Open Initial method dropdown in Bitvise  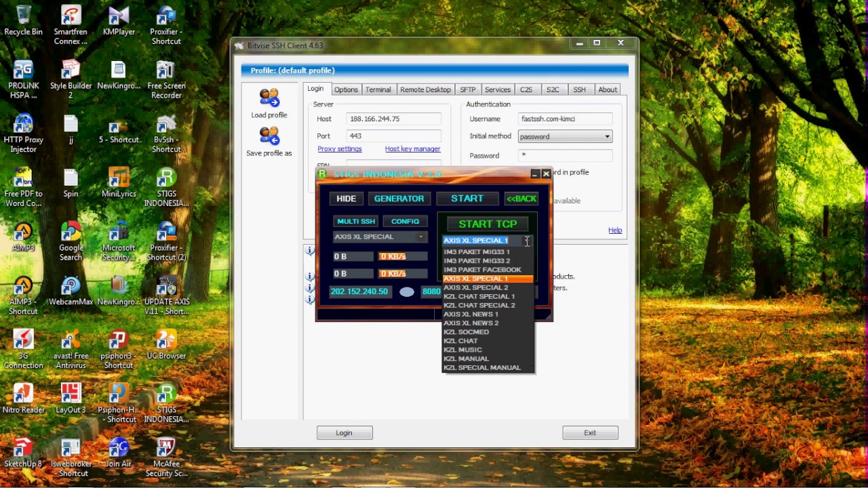click(565, 136)
